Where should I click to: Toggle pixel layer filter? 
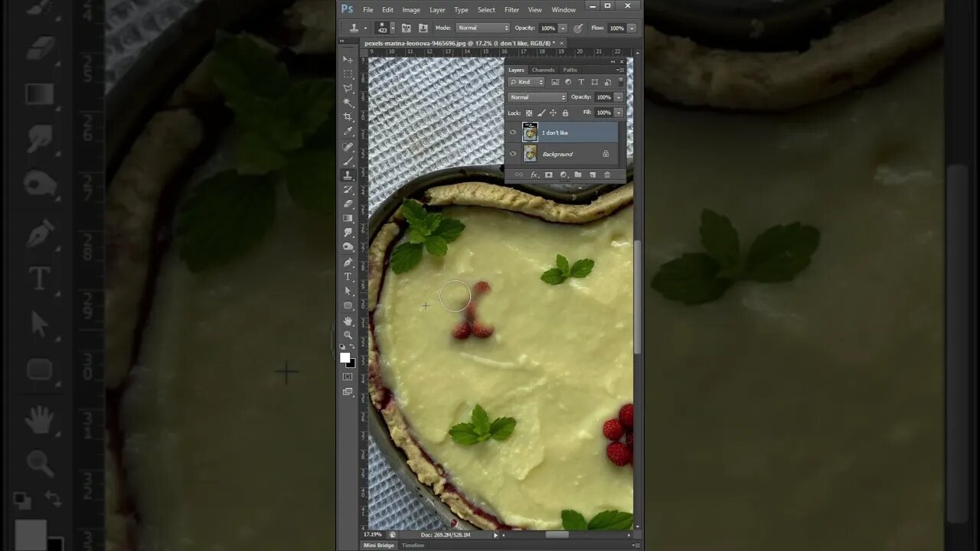tap(555, 82)
